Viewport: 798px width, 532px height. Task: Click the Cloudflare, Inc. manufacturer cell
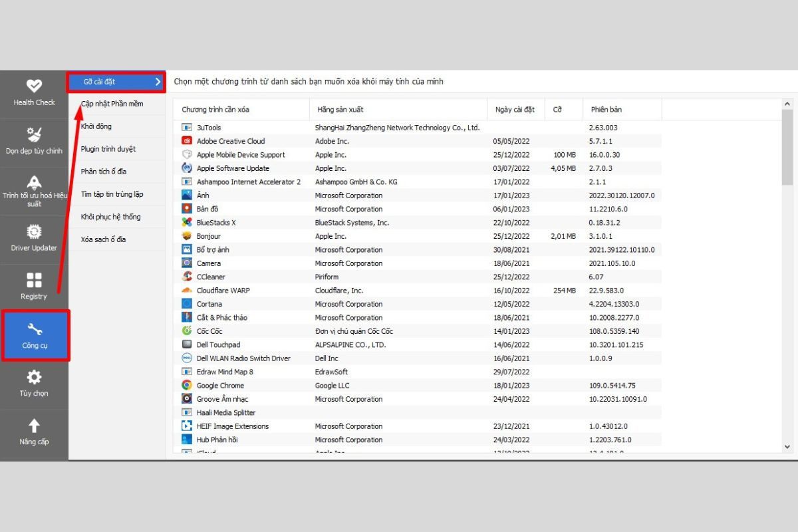339,291
